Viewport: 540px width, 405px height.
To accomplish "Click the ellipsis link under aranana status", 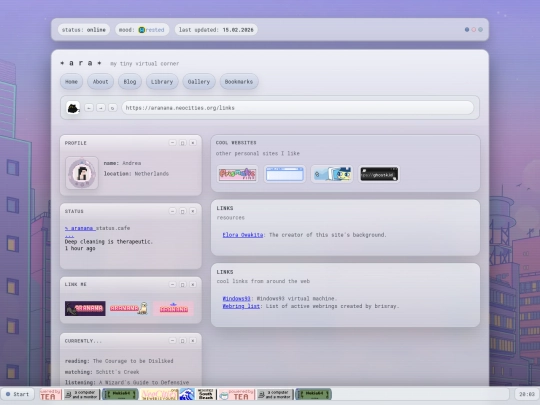I will [69, 236].
